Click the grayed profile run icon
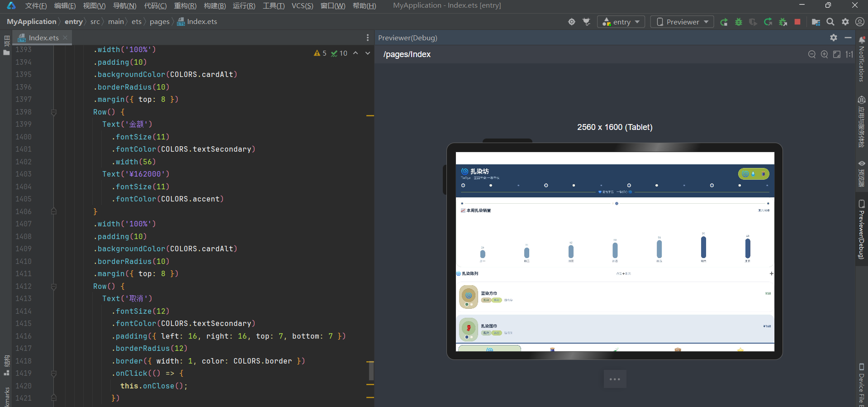868x407 pixels. tap(753, 22)
